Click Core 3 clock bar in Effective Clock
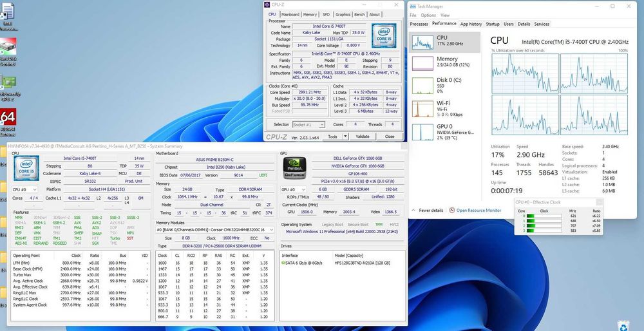Screen dimensions: 644x331 click(544, 231)
